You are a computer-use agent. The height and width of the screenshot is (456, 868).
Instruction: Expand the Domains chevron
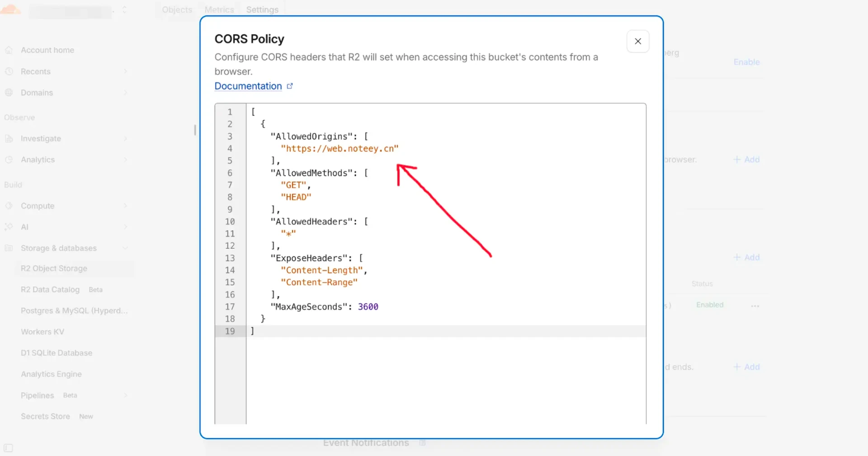[125, 93]
